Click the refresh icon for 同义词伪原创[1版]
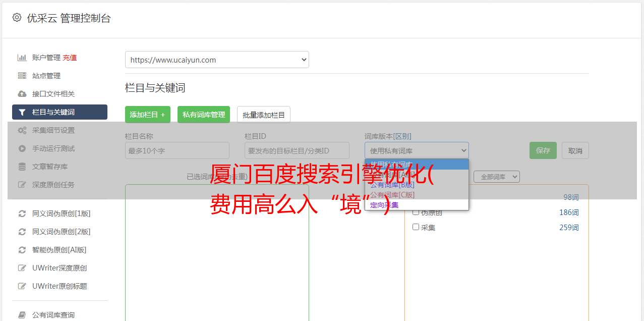644x321 pixels. click(x=22, y=213)
